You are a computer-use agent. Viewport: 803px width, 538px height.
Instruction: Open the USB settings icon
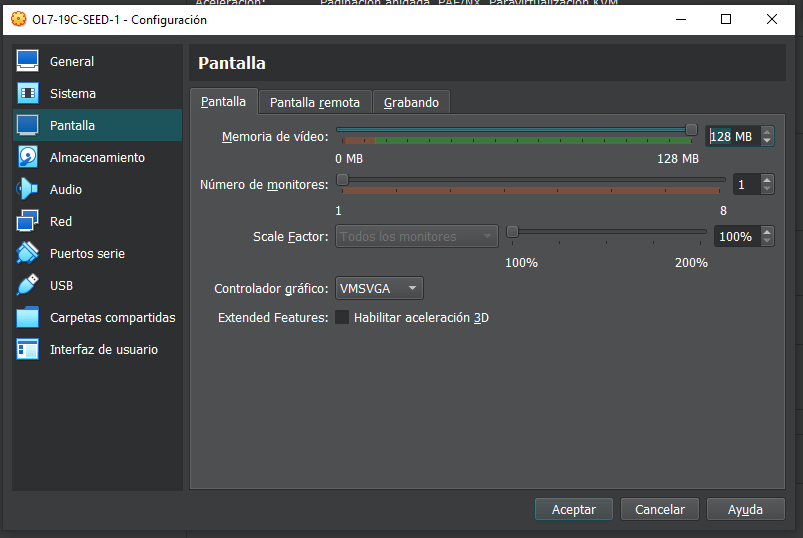28,285
